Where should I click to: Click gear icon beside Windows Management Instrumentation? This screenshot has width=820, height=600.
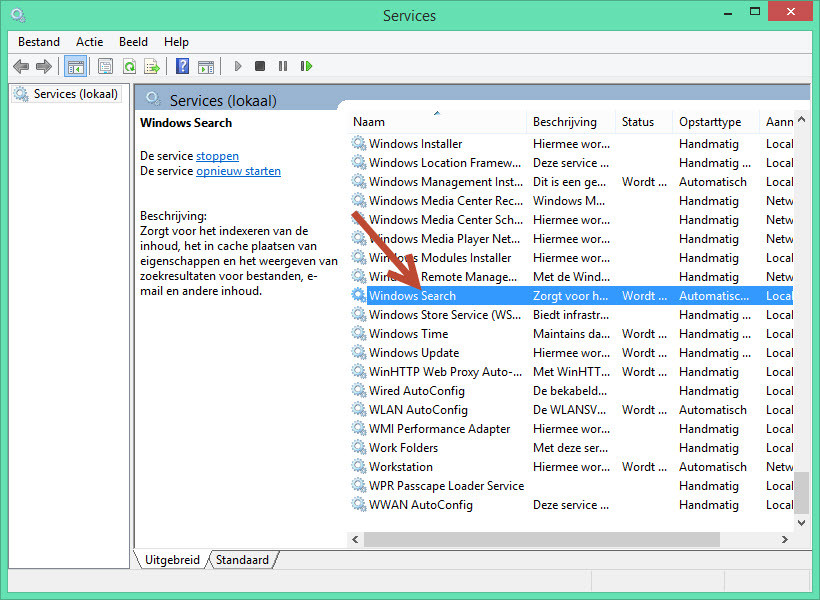(x=359, y=181)
